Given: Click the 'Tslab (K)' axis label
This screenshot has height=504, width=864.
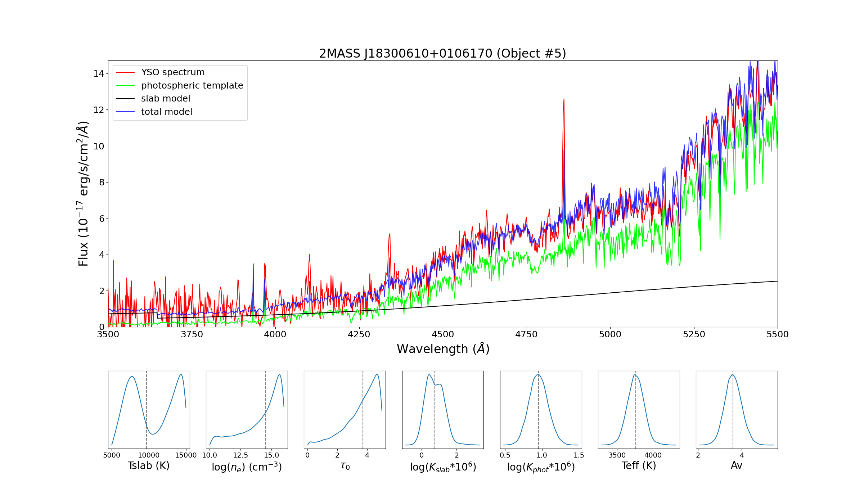Looking at the screenshot, I should (x=148, y=466).
